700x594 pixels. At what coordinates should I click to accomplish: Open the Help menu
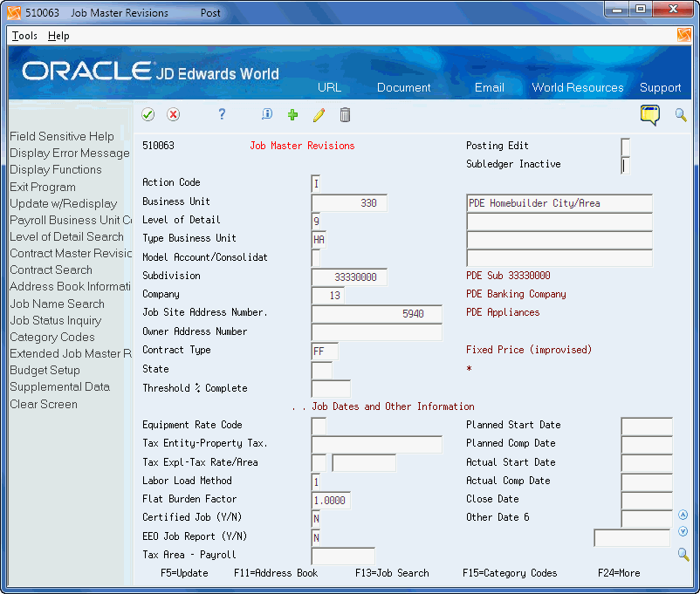(x=58, y=36)
